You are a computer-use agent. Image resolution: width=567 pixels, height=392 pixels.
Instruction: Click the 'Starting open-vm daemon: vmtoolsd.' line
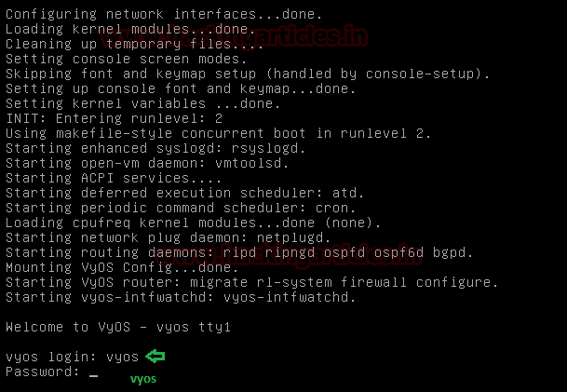coord(146,163)
